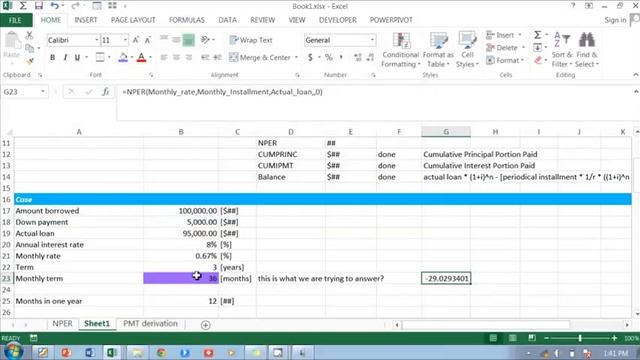Click the Windows Start orb
640x360 pixels.
tap(13, 352)
